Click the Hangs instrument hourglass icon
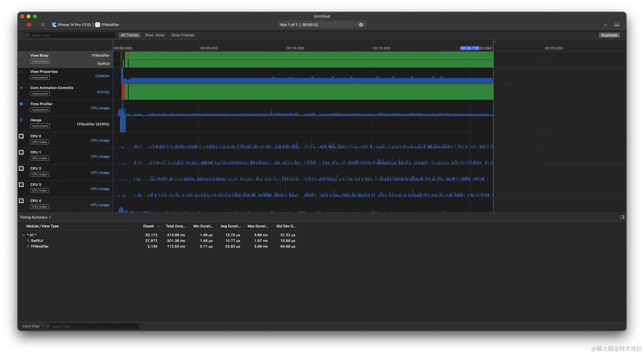The image size is (644, 354). pos(21,120)
